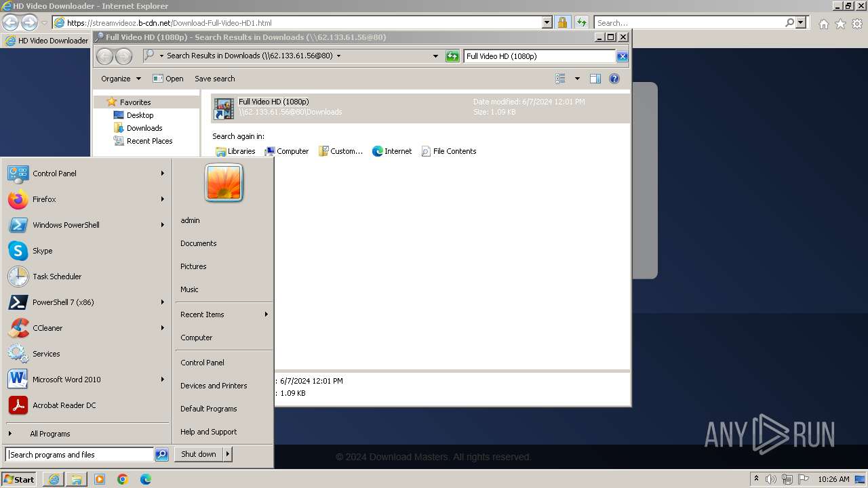Click the user account flower picture
Screen dimensions: 868x488
224,183
